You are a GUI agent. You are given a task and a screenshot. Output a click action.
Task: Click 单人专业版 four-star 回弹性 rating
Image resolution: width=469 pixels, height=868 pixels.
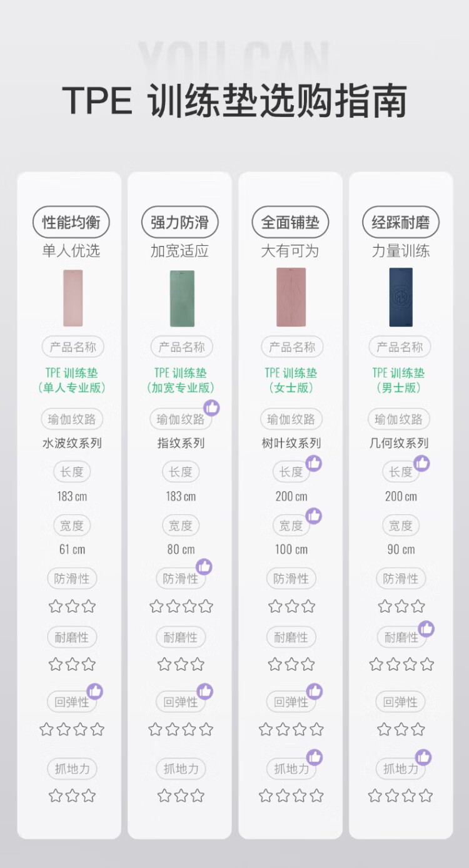72,729
